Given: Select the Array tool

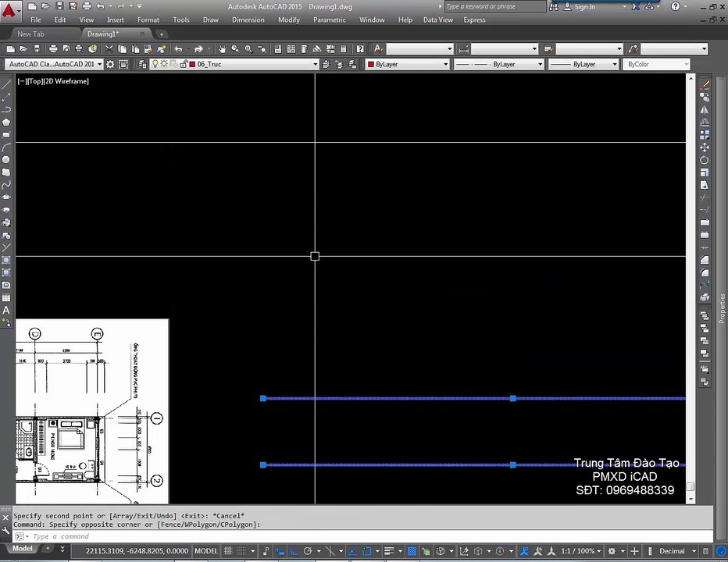Looking at the screenshot, I should [705, 134].
